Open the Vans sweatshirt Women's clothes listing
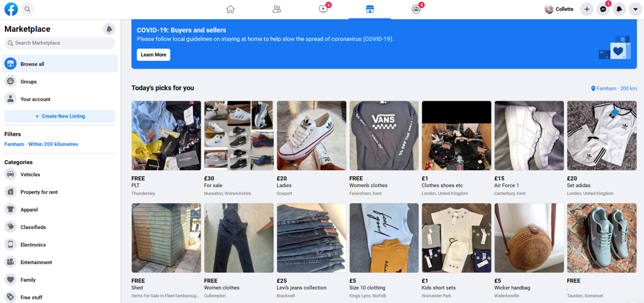Viewport: 644px width, 303px height. 384,136
